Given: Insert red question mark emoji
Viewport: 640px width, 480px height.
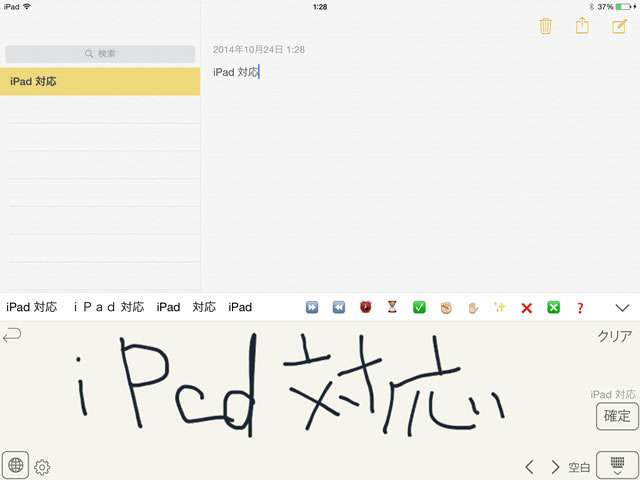Looking at the screenshot, I should coord(580,308).
